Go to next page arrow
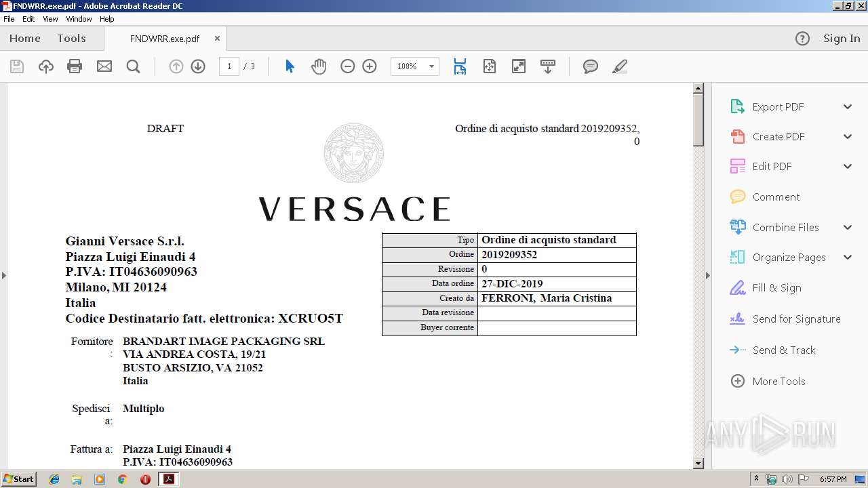Screen dimensions: 868x488 (x=198, y=66)
